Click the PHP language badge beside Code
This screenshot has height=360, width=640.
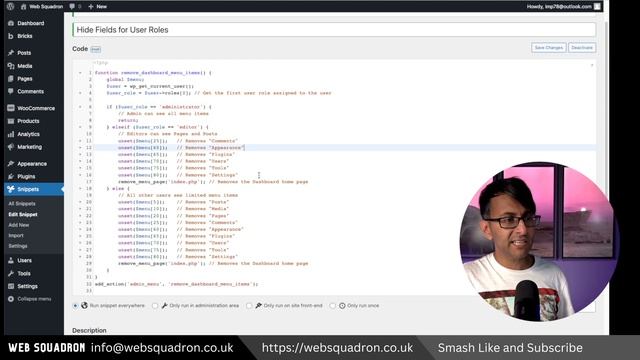(x=96, y=49)
